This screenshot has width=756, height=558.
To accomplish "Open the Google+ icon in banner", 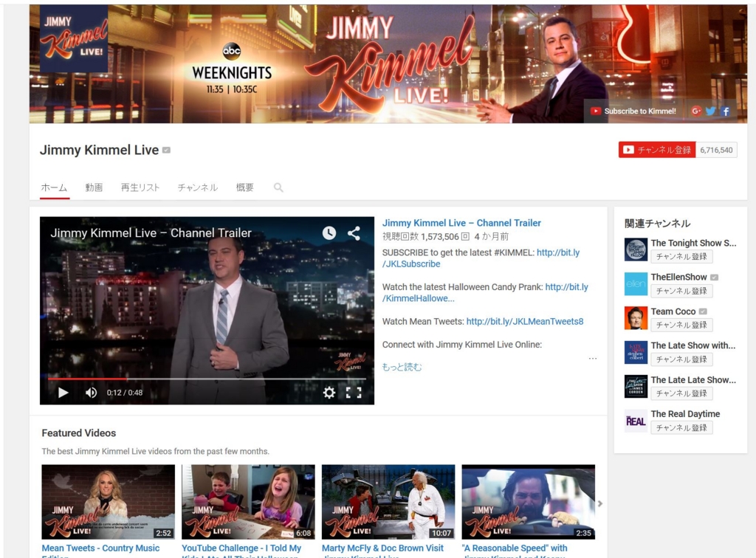I will click(695, 111).
